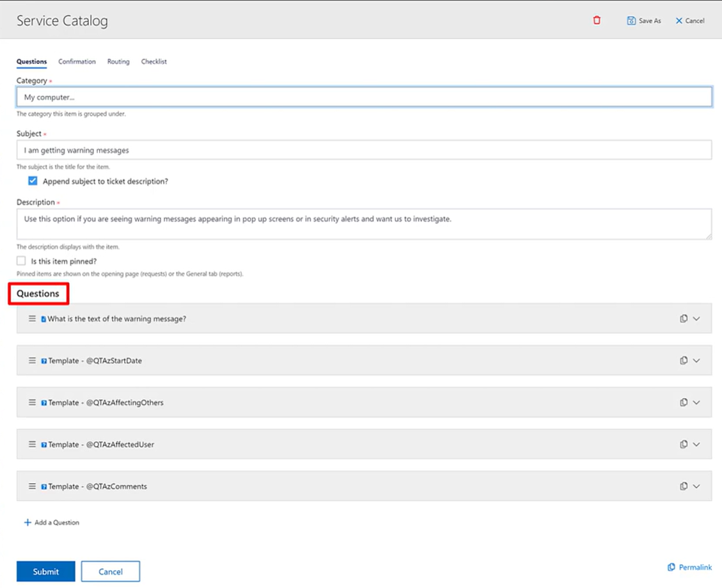Click the Category input field
722x588 pixels.
click(365, 97)
